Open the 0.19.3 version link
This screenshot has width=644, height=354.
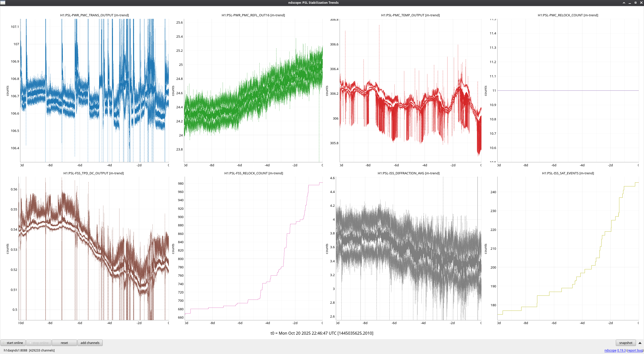(621, 350)
